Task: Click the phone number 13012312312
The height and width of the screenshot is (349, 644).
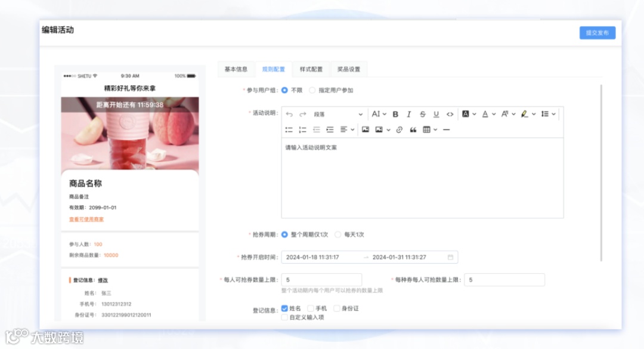Action: tap(116, 304)
